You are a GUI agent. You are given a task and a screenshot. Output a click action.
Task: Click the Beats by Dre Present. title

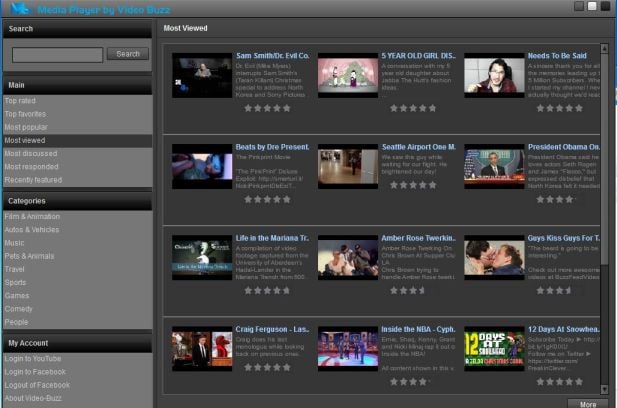(x=272, y=147)
